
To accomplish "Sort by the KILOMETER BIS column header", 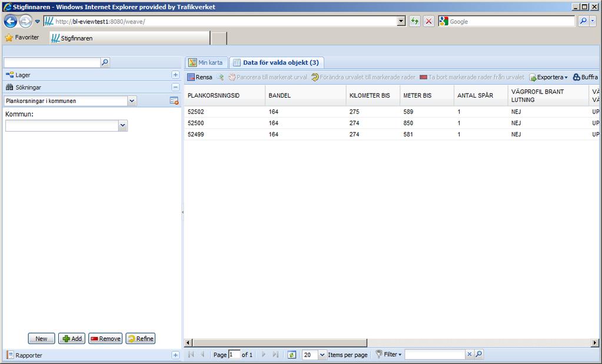I will pos(373,95).
